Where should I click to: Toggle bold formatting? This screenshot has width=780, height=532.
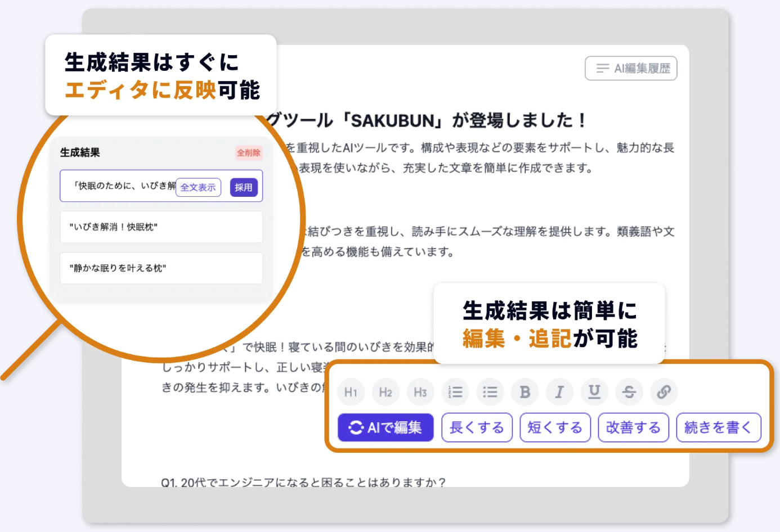coord(525,392)
